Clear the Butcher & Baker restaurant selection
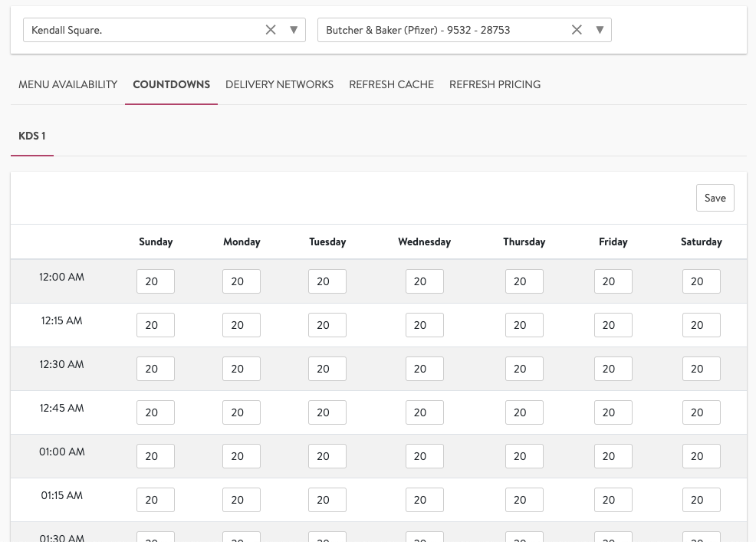The width and height of the screenshot is (756, 542). [577, 30]
